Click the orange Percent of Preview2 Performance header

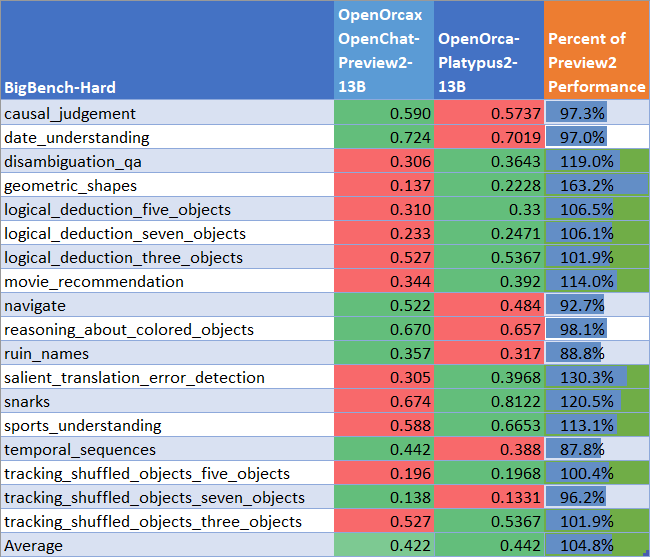pyautogui.click(x=596, y=50)
